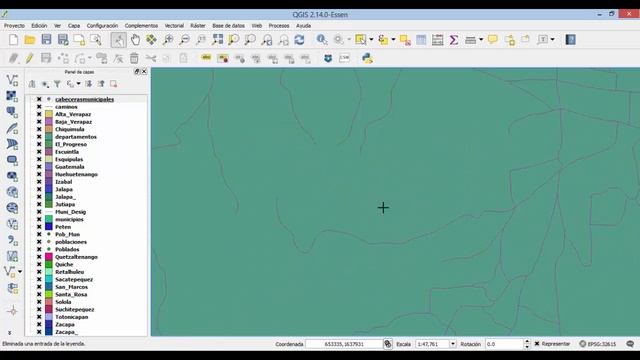Click the Pan Map to Selection icon
The height and width of the screenshot is (360, 640).
click(151, 40)
